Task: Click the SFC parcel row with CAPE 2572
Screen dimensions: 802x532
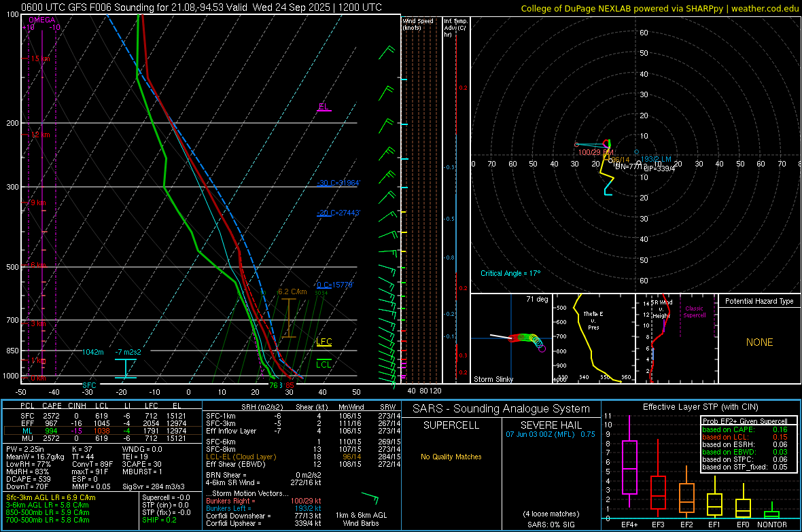Action: [x=102, y=416]
